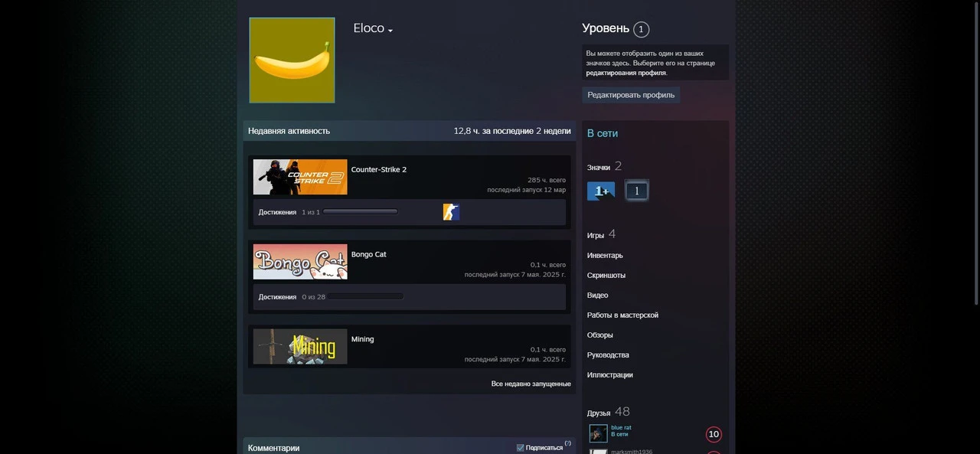Click the blue rat friend name

(621, 428)
